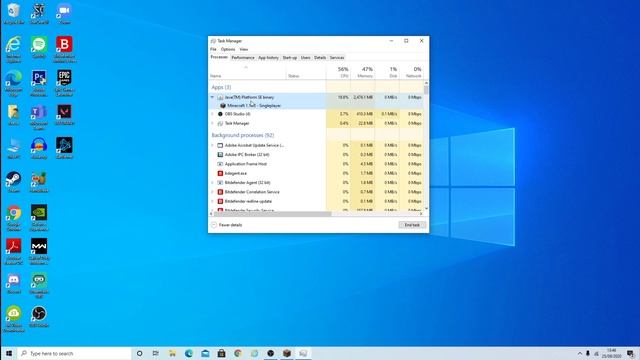Sort processes by Name column header

pos(247,72)
